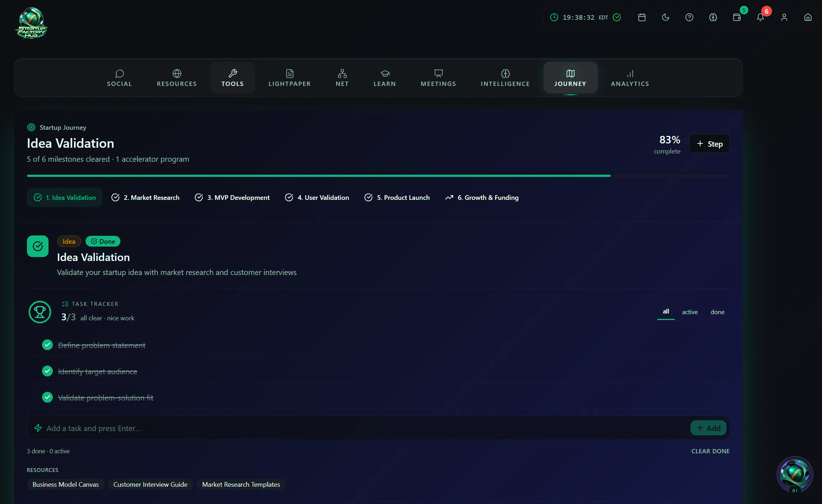
Task: Select step 4. User Validation
Action: pos(317,197)
